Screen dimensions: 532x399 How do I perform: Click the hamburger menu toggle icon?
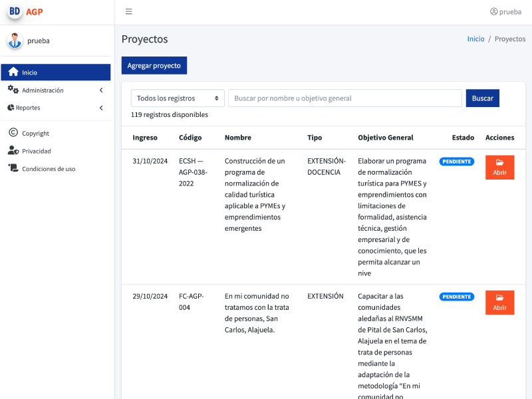click(x=128, y=11)
